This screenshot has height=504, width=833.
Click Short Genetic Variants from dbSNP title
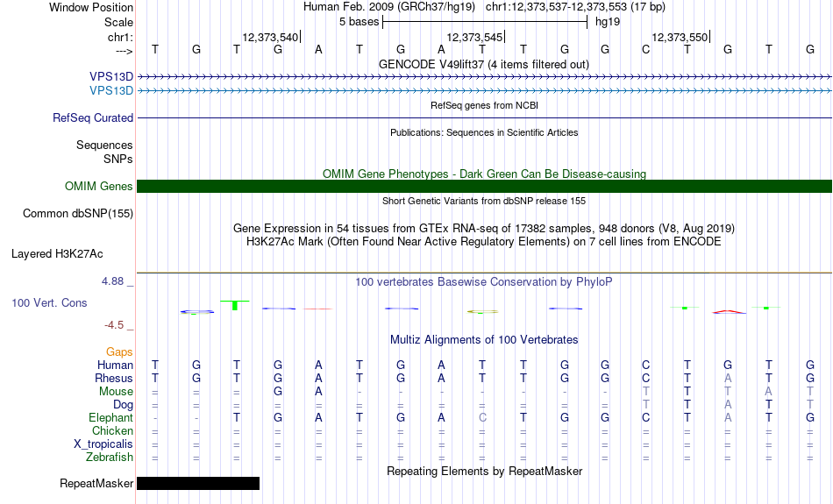pos(484,201)
